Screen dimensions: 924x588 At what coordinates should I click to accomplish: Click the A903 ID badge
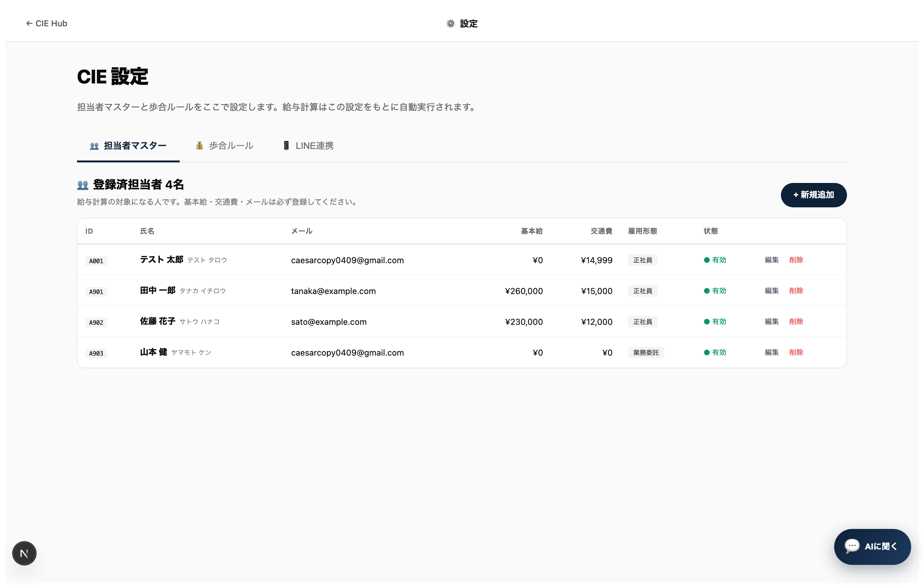pos(96,353)
